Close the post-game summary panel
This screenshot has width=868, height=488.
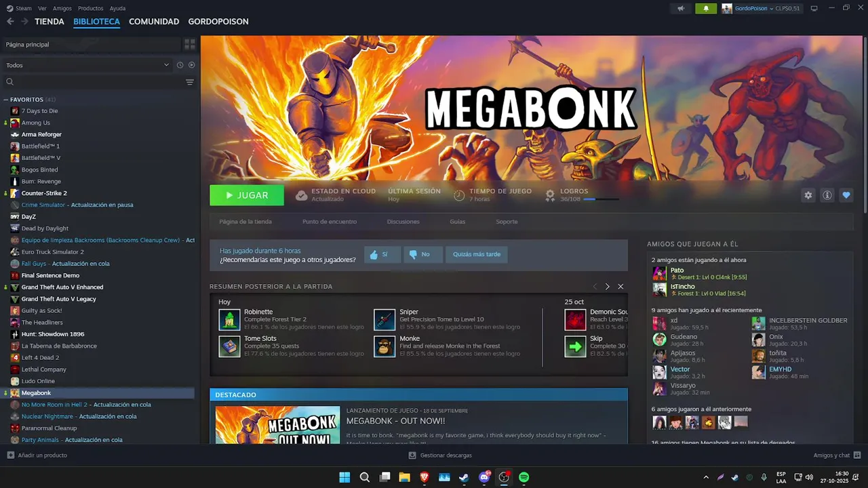(x=620, y=287)
